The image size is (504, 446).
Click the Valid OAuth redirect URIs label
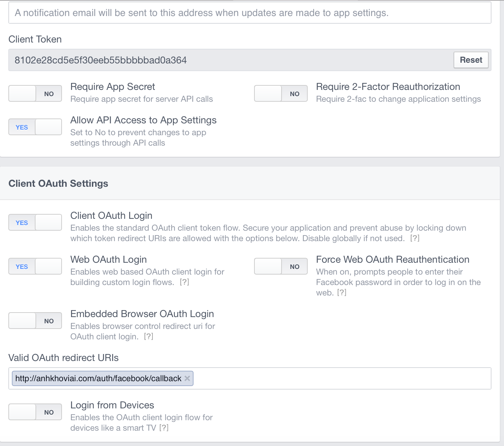click(x=63, y=358)
